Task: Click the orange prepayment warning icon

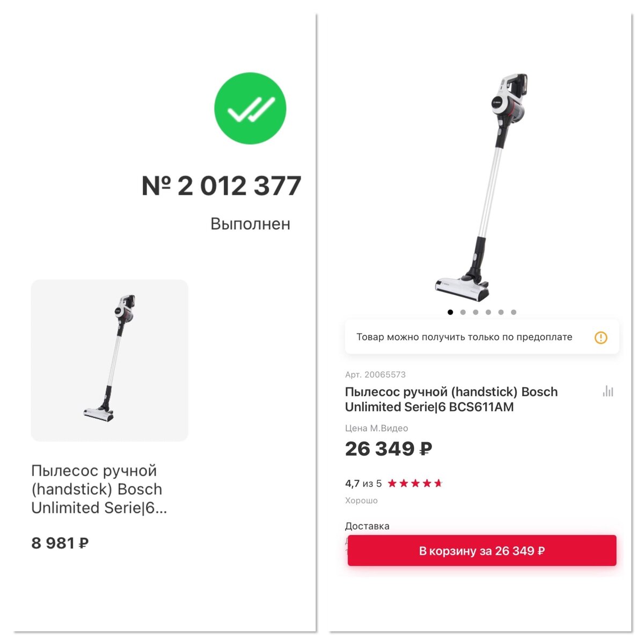Action: pos(601,338)
